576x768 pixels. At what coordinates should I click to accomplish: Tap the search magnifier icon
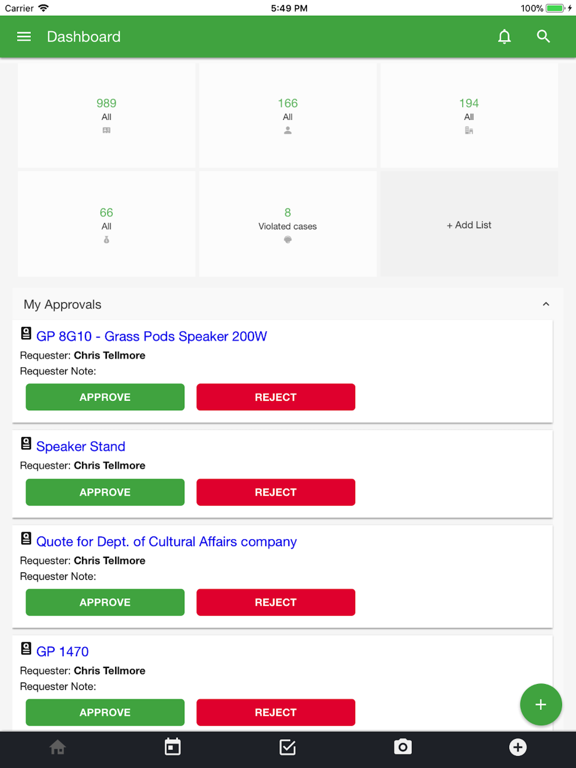click(x=543, y=37)
